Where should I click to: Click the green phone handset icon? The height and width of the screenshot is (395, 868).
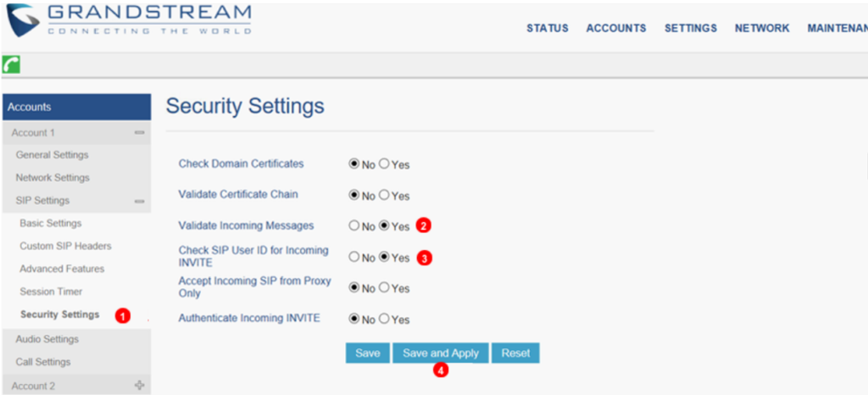[12, 65]
